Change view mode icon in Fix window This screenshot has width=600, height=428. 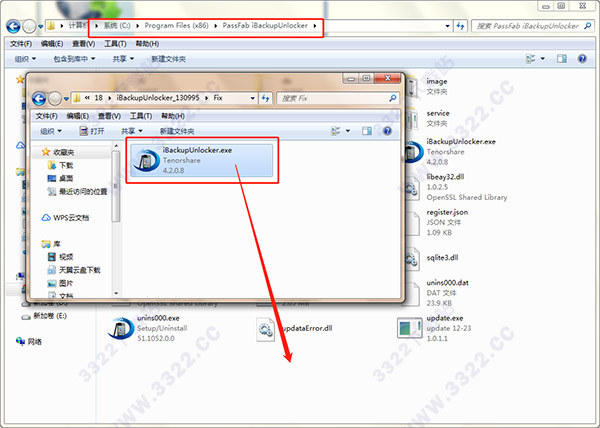336,131
